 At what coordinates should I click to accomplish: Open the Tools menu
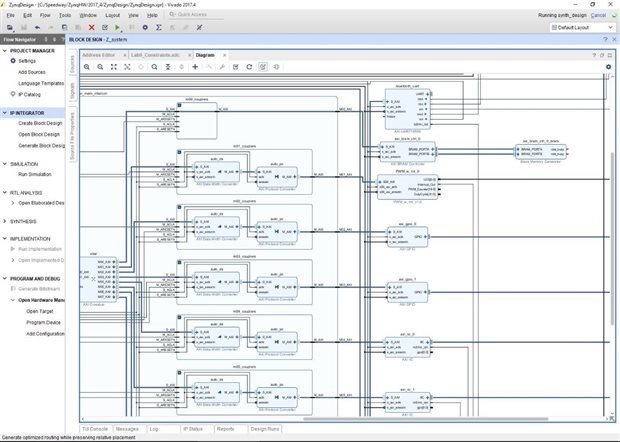pyautogui.click(x=65, y=16)
